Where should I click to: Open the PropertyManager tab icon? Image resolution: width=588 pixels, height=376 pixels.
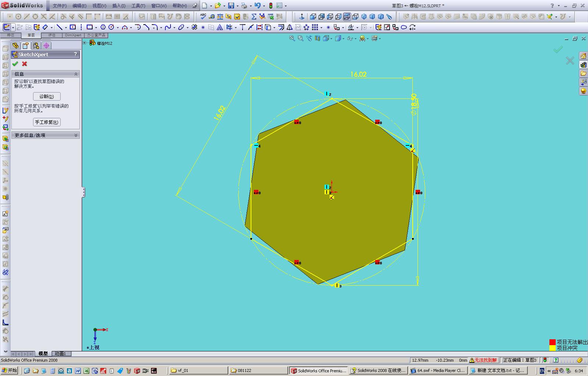26,46
